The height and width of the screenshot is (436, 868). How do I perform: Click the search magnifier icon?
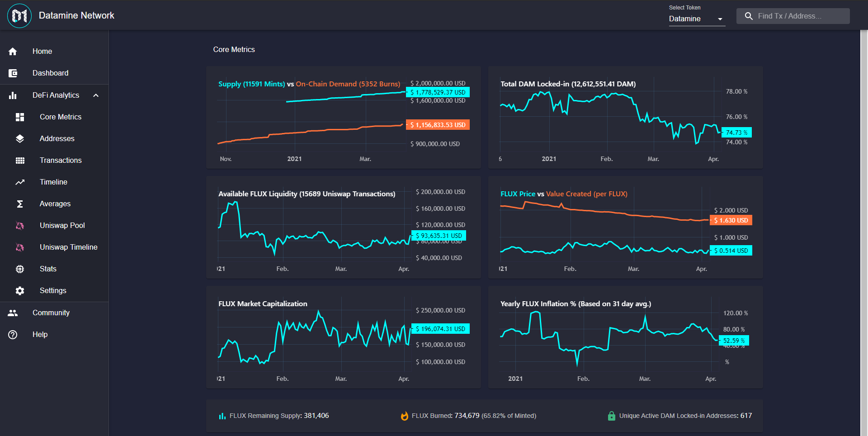point(749,16)
